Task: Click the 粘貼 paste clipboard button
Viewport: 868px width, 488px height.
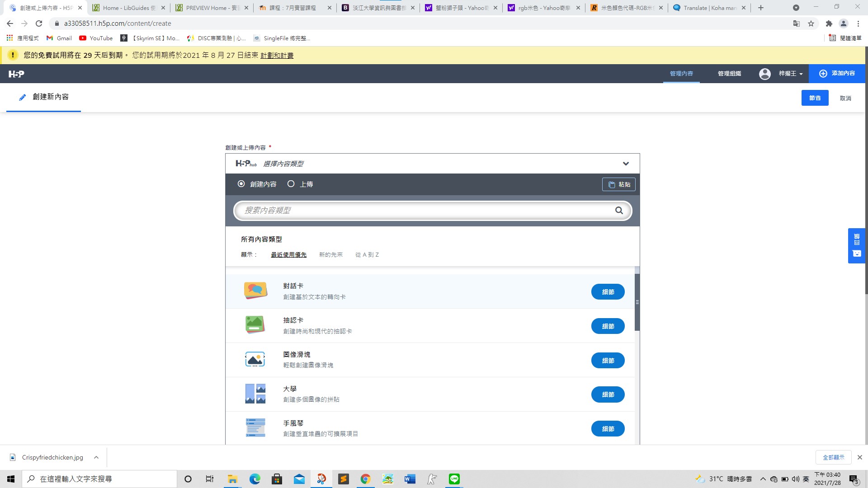Action: click(x=618, y=184)
